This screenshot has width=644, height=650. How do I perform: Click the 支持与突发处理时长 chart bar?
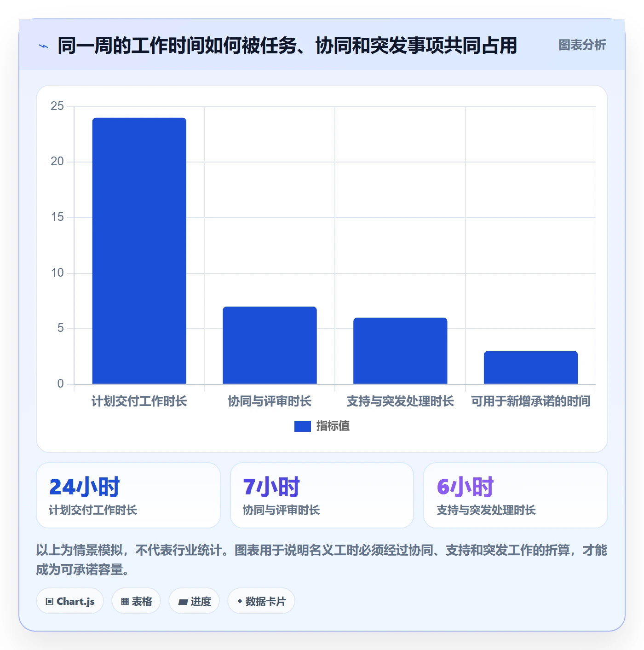(x=400, y=351)
